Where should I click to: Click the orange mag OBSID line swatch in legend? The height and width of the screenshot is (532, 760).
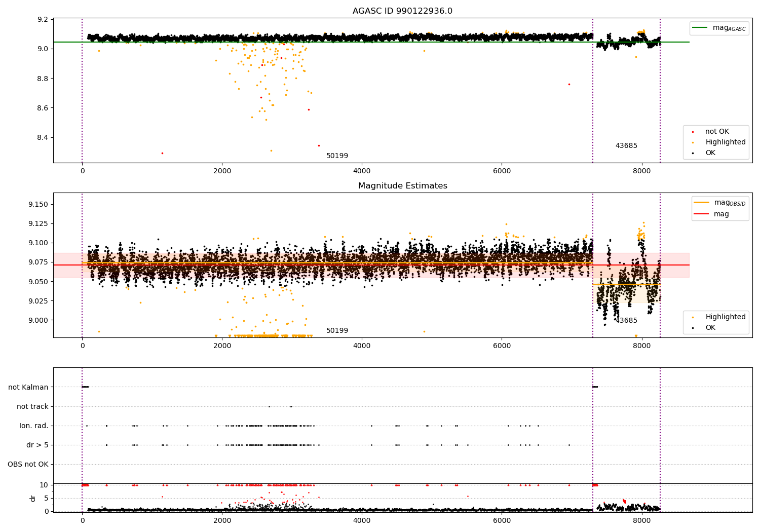701,203
